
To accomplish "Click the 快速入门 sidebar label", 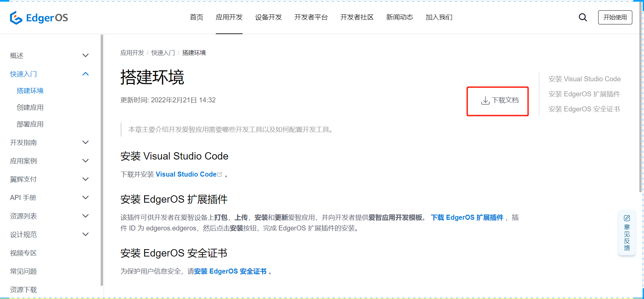I will 23,74.
